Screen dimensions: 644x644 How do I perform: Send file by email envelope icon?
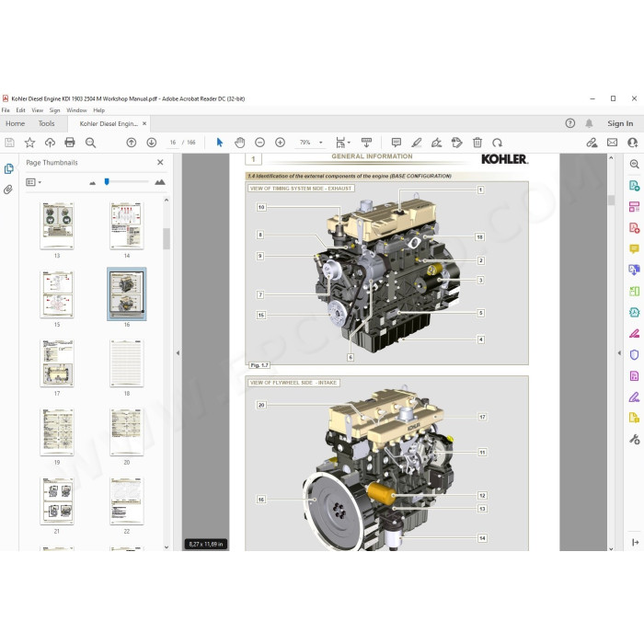[x=612, y=143]
